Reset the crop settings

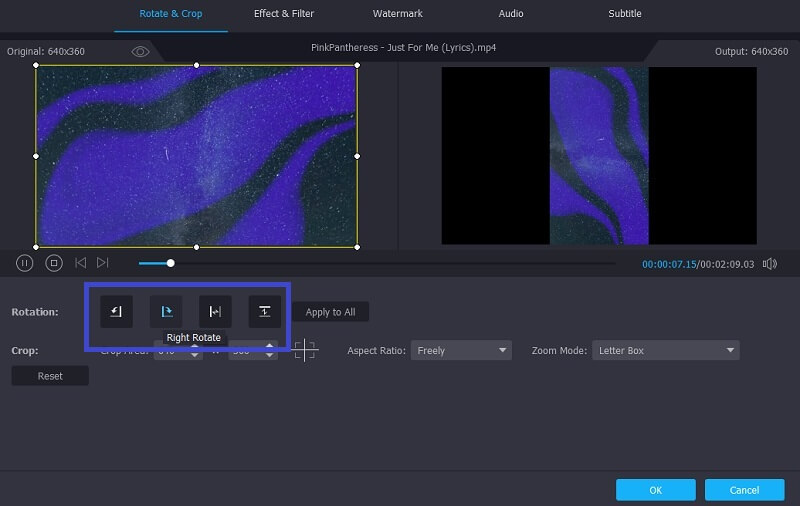click(x=50, y=376)
